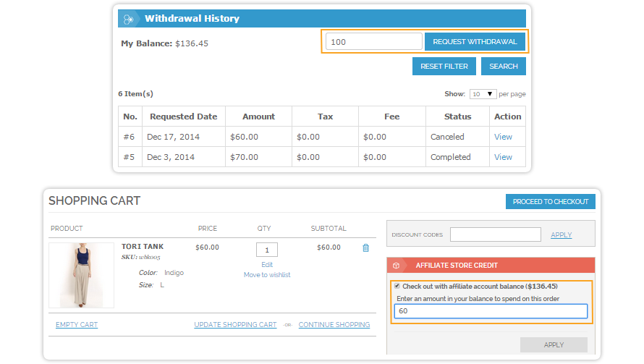Click Continue Shopping link

(334, 324)
